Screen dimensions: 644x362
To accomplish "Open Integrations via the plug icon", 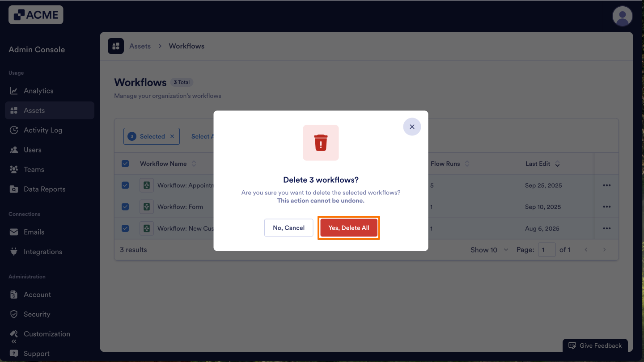I will tap(14, 252).
